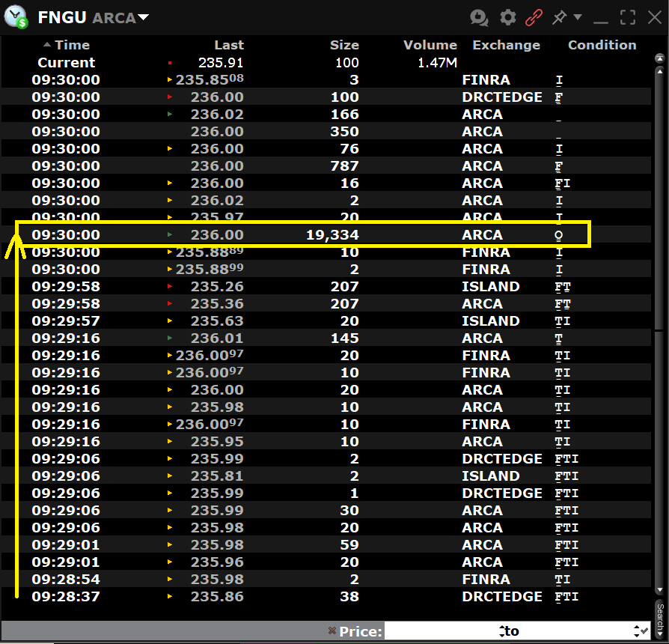This screenshot has height=644, width=669.
Task: Click the Time & Sales clock icon
Action: [x=16, y=16]
